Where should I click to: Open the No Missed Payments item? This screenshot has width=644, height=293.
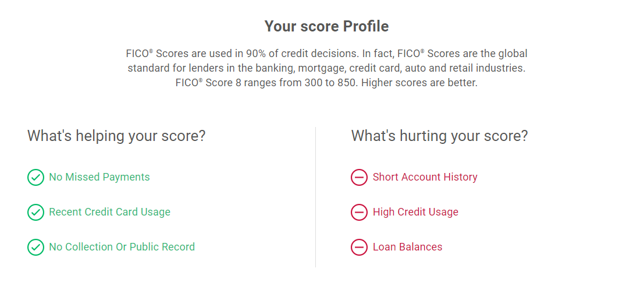point(99,177)
